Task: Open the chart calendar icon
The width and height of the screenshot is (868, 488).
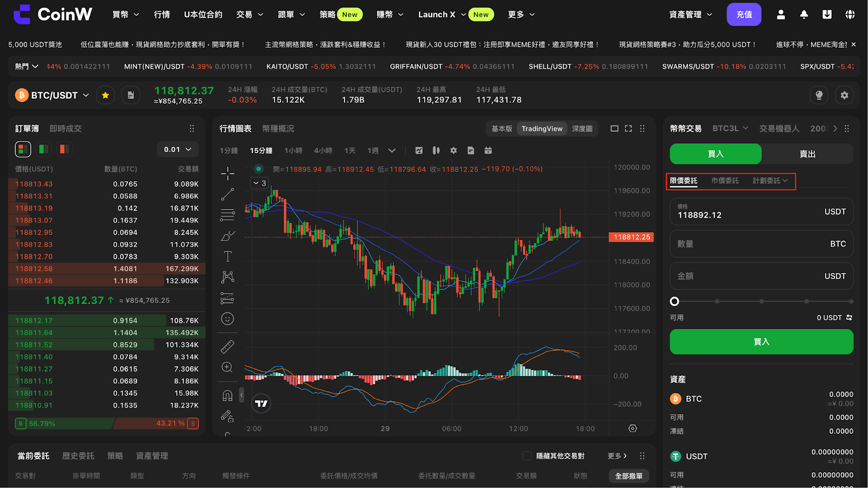Action: point(488,150)
